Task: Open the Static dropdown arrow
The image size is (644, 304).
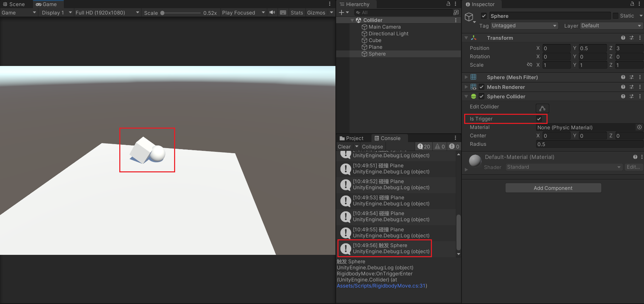Action: tap(641, 16)
